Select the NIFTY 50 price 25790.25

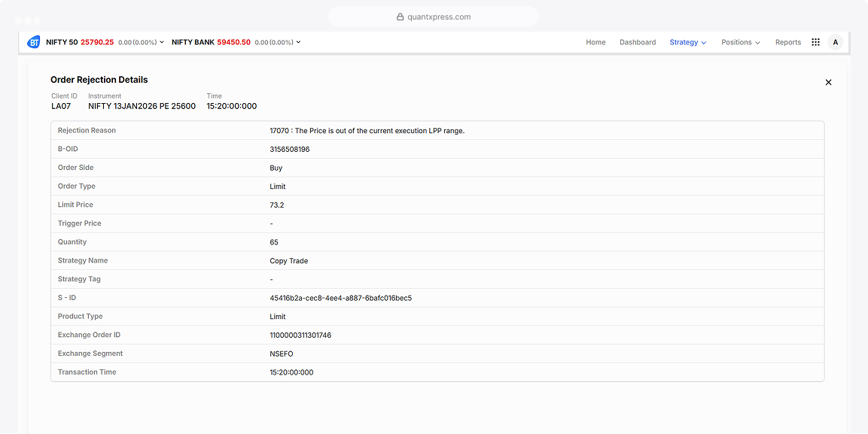[x=97, y=42]
